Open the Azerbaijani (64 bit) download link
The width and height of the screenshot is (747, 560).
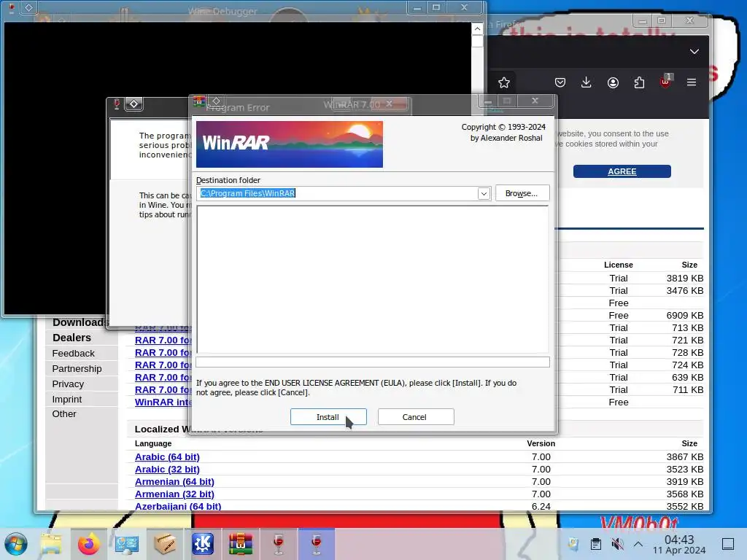(x=178, y=506)
